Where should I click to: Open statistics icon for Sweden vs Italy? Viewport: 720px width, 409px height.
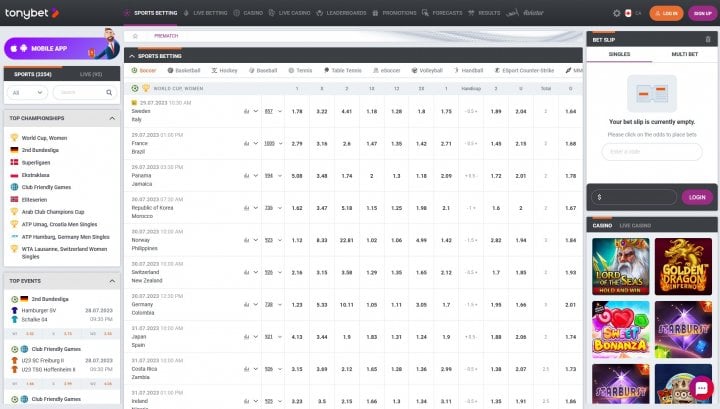point(247,112)
